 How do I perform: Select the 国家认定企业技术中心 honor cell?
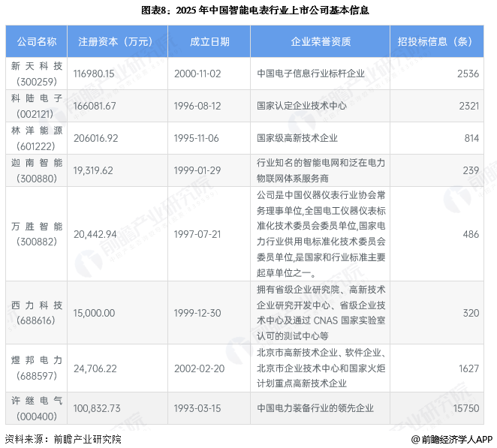tap(301, 106)
